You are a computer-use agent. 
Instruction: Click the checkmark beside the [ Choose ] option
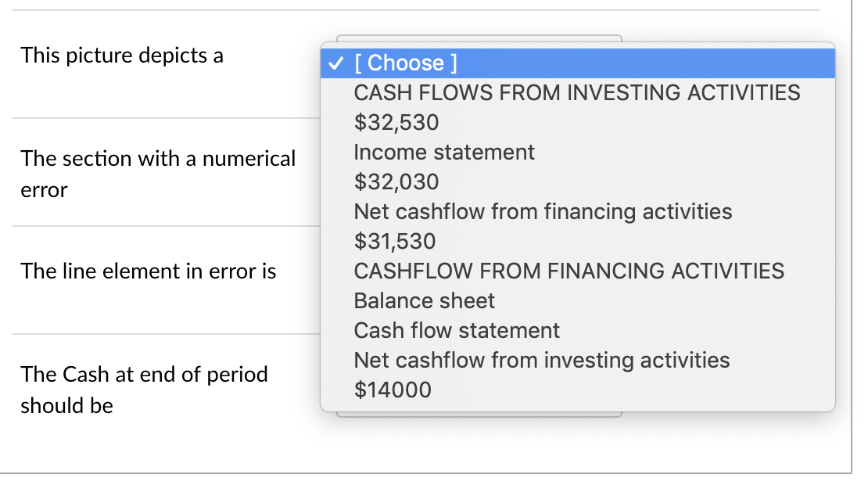click(x=334, y=63)
